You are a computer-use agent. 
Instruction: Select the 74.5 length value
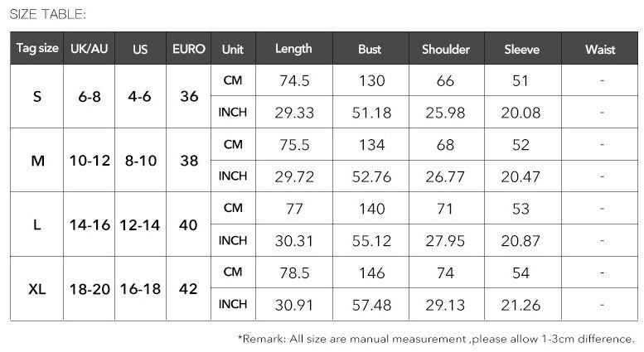(x=293, y=80)
